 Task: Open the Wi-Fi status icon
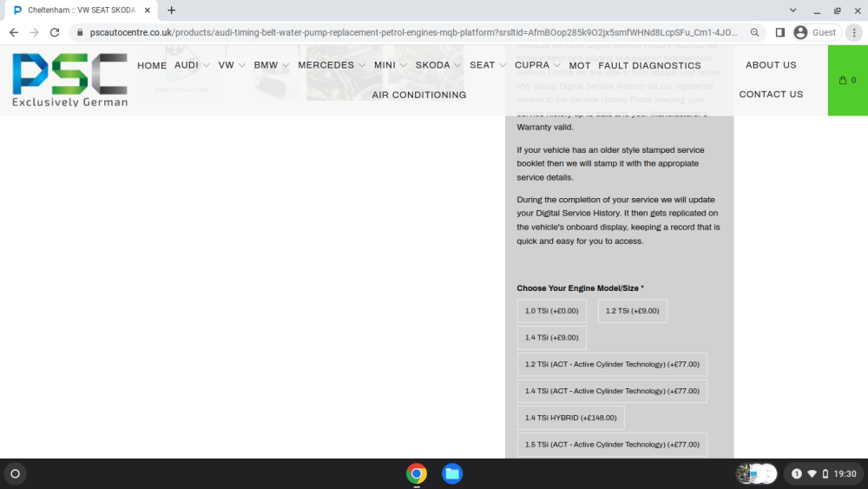tap(812, 474)
